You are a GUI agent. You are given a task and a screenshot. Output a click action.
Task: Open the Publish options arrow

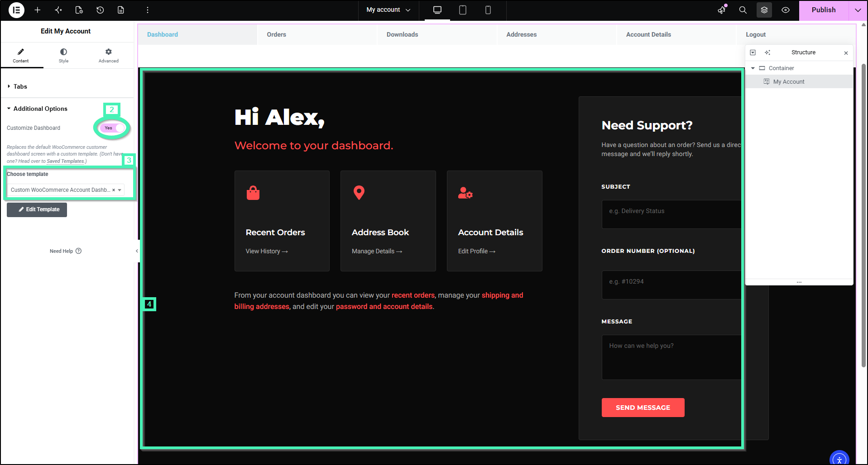858,10
